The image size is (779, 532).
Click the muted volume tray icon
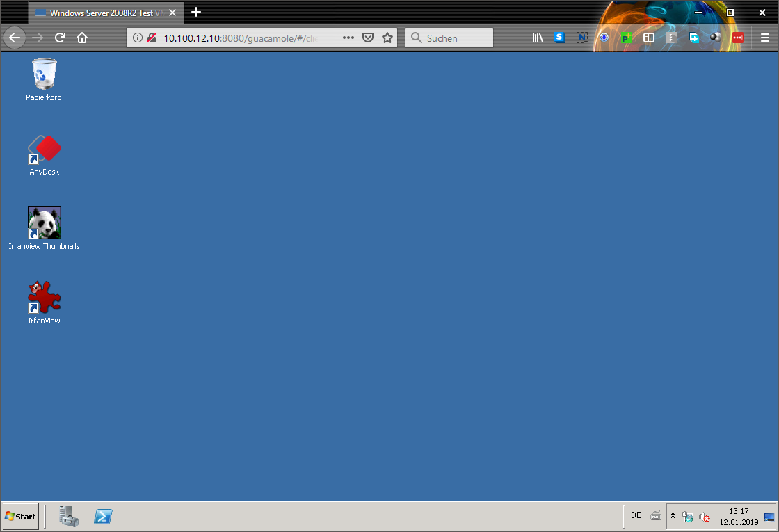[705, 517]
